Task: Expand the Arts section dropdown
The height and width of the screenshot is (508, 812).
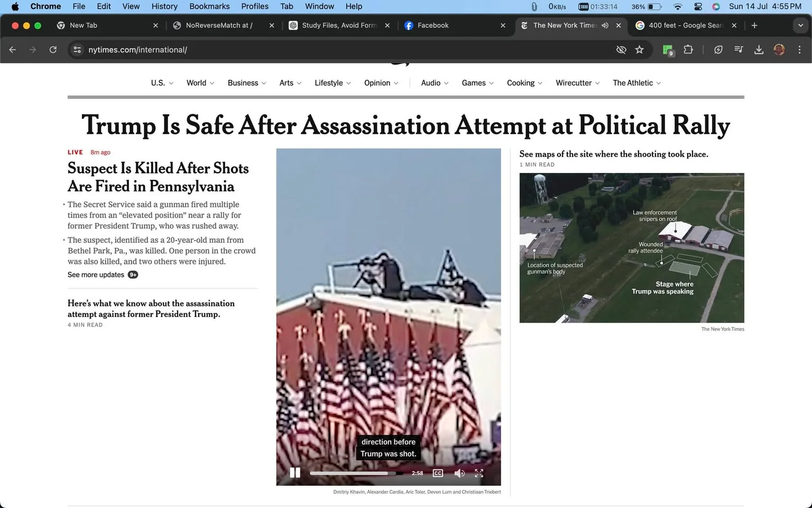Action: pos(290,83)
